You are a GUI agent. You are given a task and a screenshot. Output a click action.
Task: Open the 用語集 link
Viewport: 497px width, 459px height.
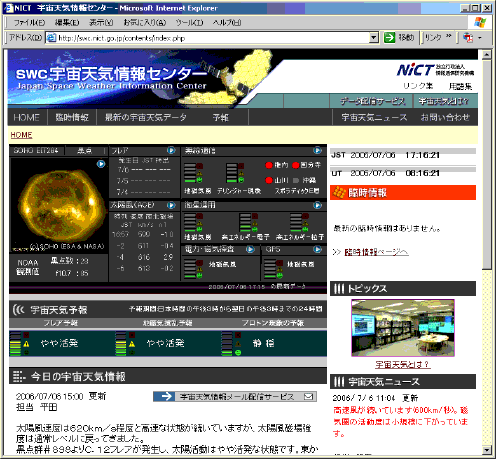[x=460, y=86]
